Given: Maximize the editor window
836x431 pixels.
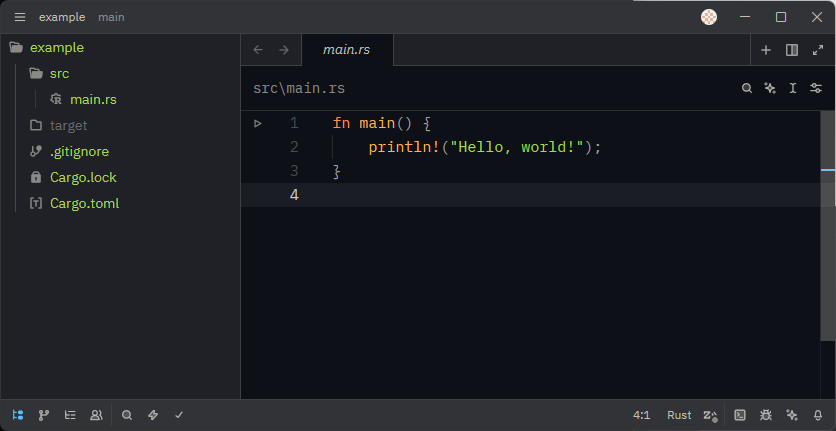Looking at the screenshot, I should pos(781,17).
